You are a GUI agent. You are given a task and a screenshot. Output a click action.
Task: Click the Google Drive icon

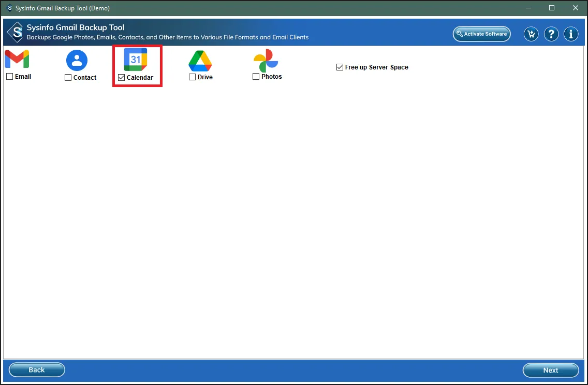200,61
